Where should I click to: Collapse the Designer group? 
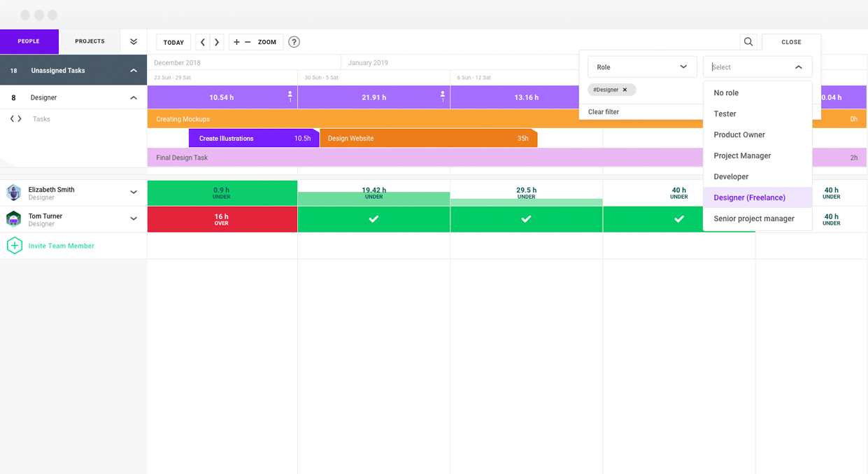134,98
